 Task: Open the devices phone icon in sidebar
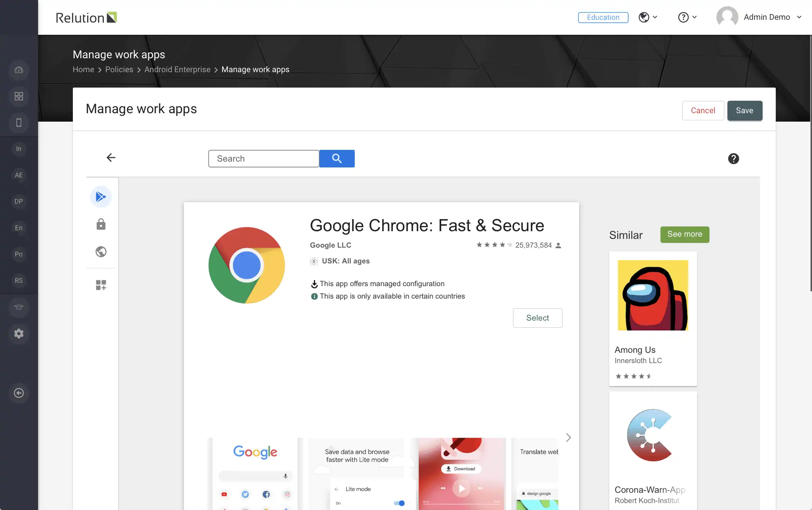pos(19,122)
